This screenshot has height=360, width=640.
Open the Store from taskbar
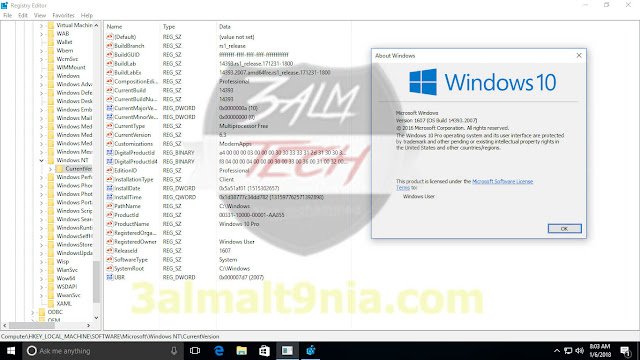click(264, 351)
